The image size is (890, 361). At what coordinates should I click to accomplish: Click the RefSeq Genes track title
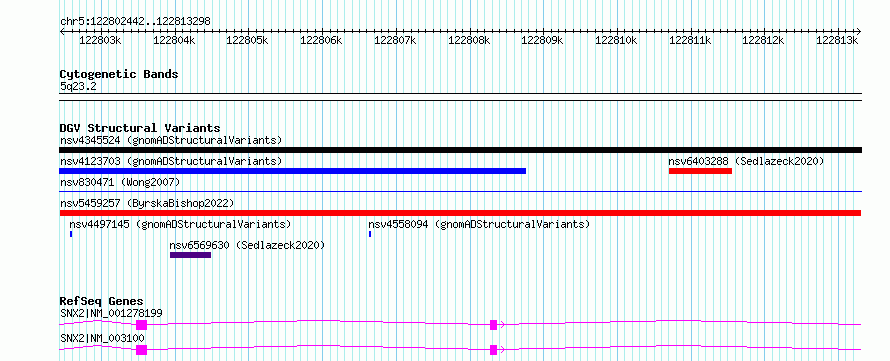[x=102, y=301]
